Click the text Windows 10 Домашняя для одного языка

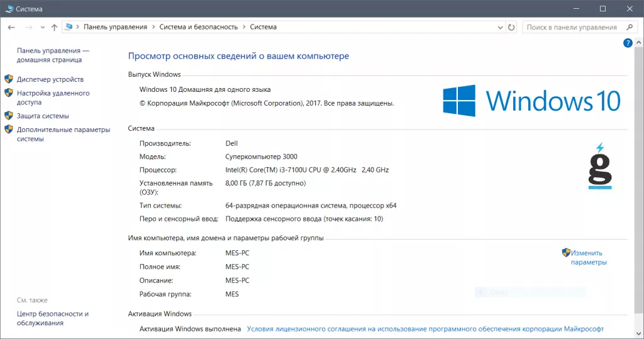[x=205, y=89]
